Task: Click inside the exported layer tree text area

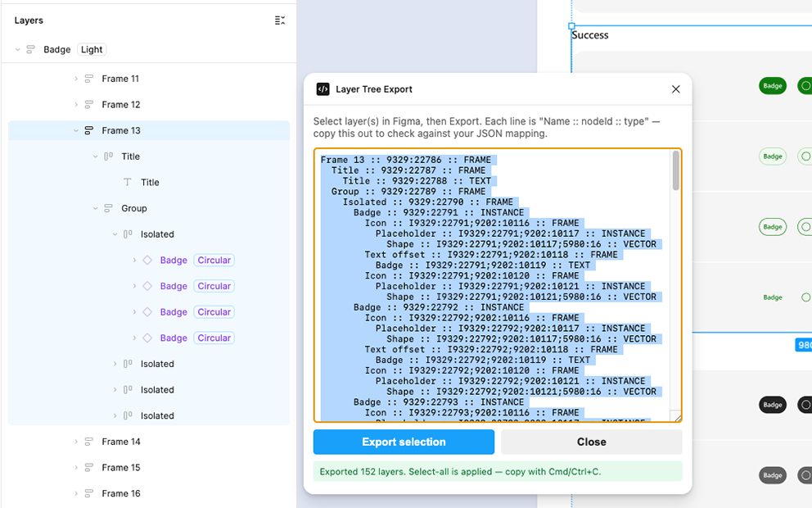Action: pos(497,286)
